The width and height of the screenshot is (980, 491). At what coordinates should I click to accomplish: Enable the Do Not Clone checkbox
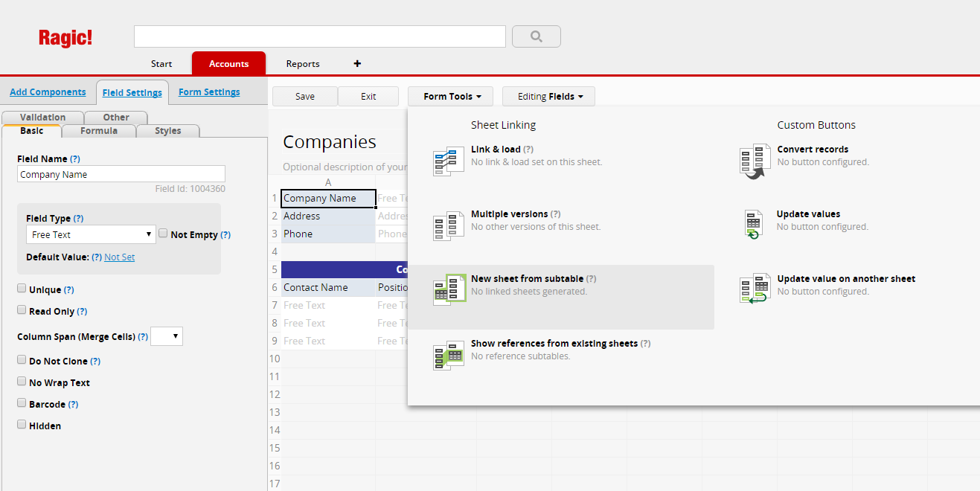coord(22,360)
